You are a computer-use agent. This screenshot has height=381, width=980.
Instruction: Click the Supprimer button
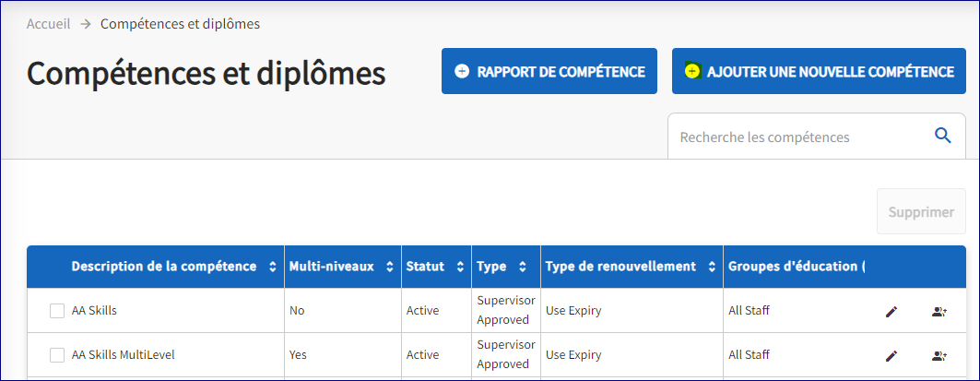[x=921, y=212]
